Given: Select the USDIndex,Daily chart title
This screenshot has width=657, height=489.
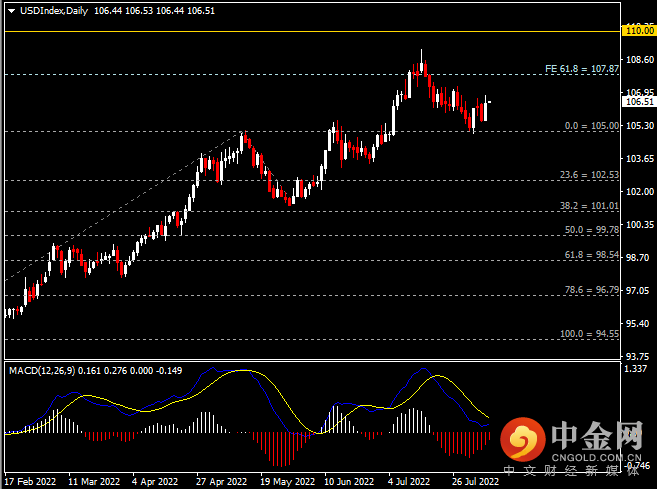Looking at the screenshot, I should point(54,11).
